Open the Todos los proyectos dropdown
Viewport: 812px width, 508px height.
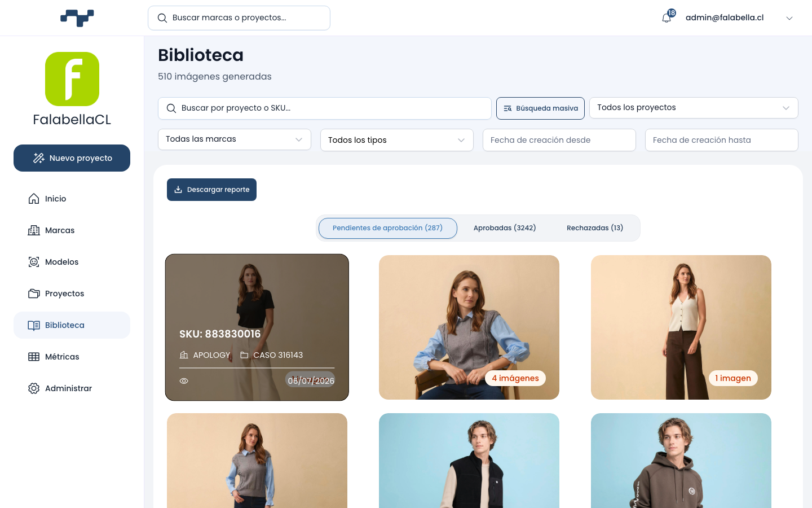point(694,108)
